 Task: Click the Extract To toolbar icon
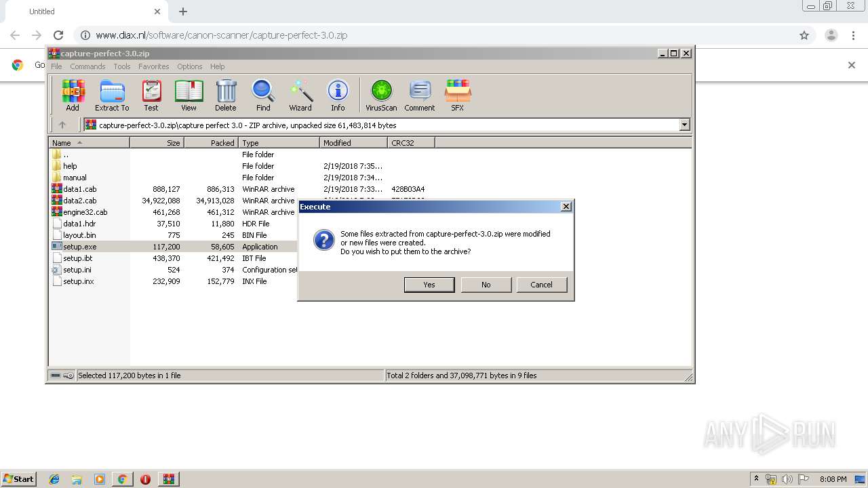112,95
